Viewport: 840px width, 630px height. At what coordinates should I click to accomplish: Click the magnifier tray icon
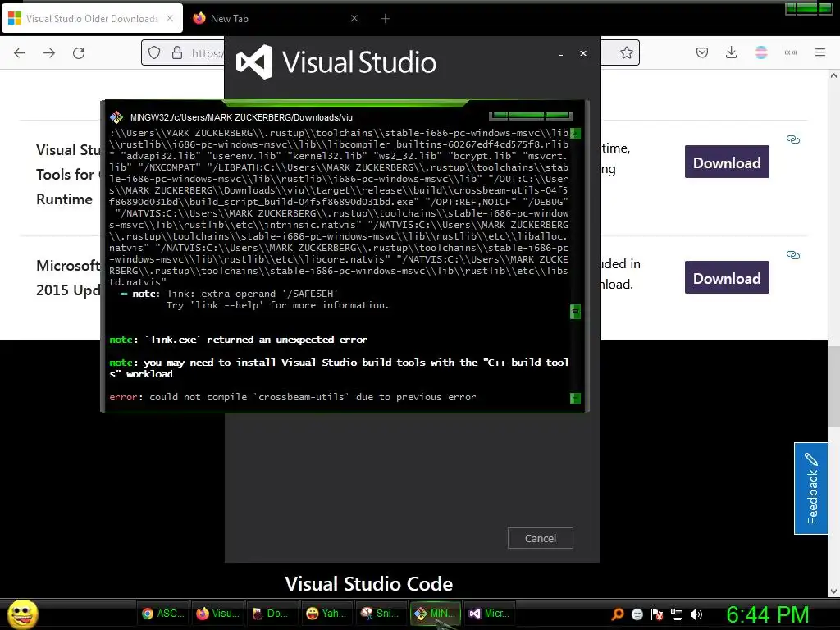click(x=618, y=614)
